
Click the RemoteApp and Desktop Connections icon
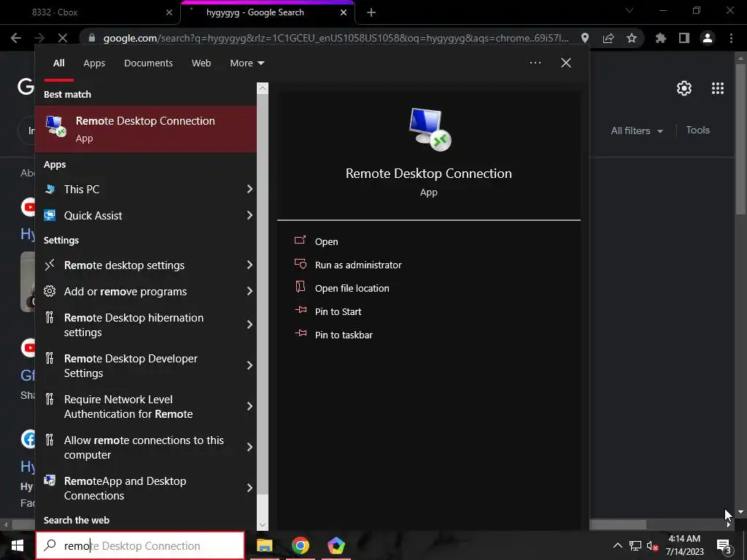coord(50,481)
